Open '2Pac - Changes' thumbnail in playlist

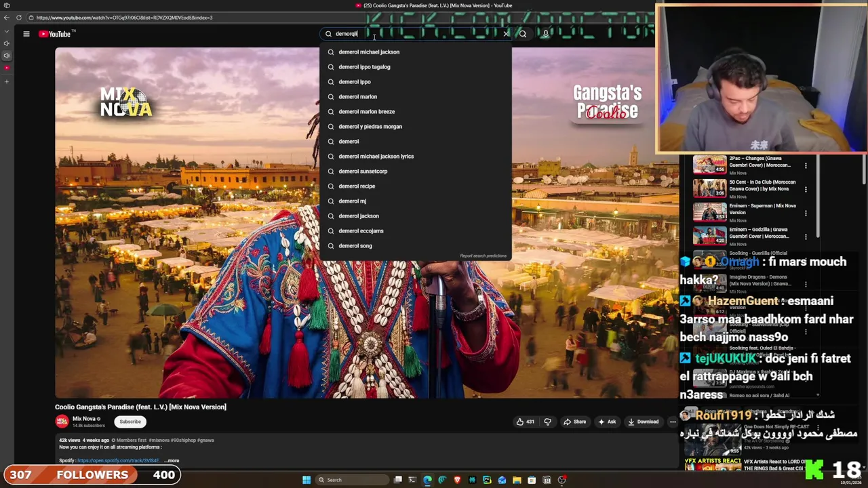[709, 165]
